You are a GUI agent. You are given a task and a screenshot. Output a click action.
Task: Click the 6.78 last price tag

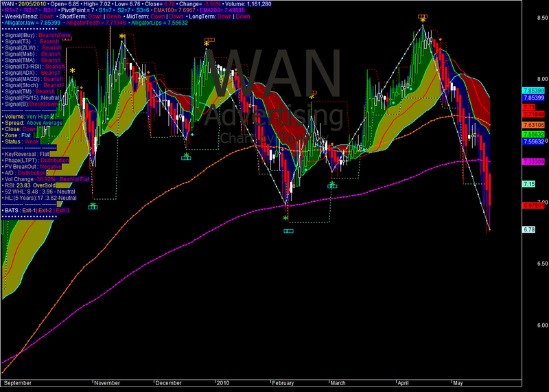coord(528,230)
